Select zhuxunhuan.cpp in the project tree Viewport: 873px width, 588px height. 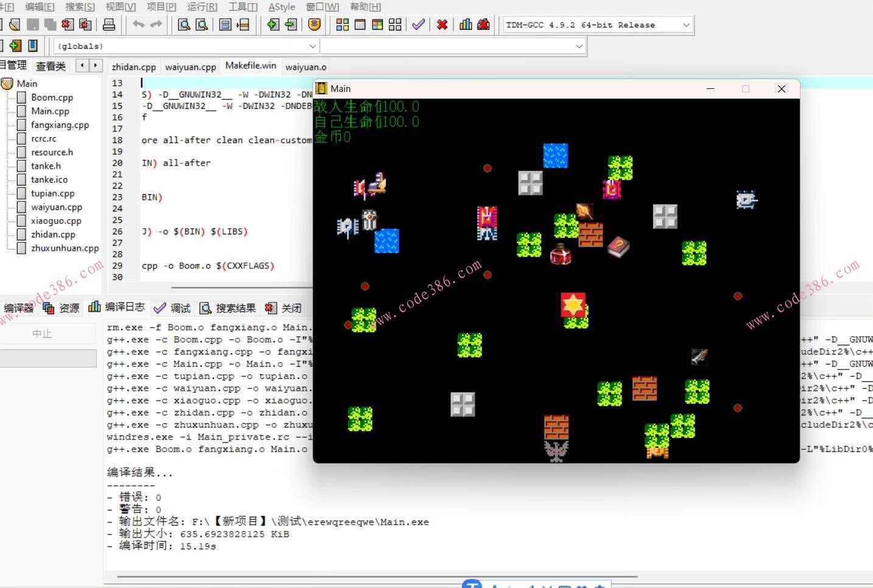pyautogui.click(x=65, y=248)
